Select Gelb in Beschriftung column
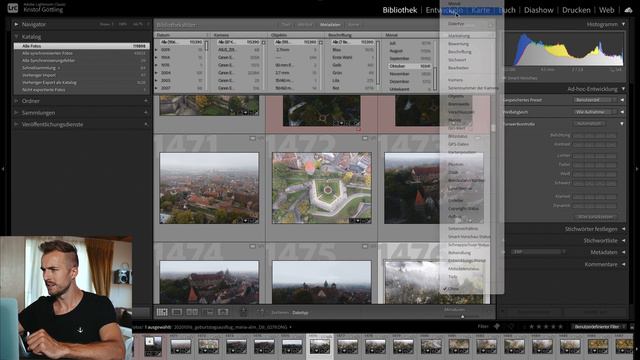Viewport: 640px width, 360px height. point(353,65)
